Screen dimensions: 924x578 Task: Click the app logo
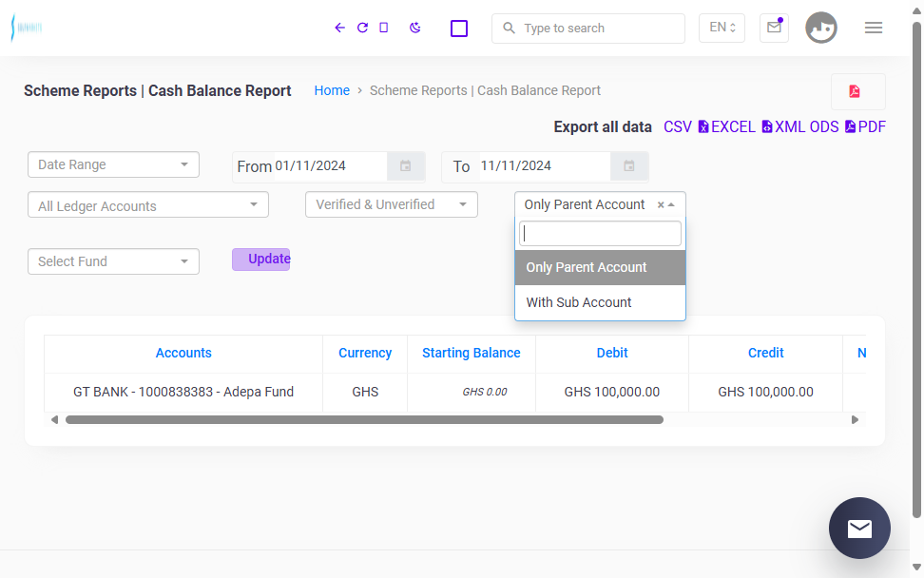click(x=27, y=28)
